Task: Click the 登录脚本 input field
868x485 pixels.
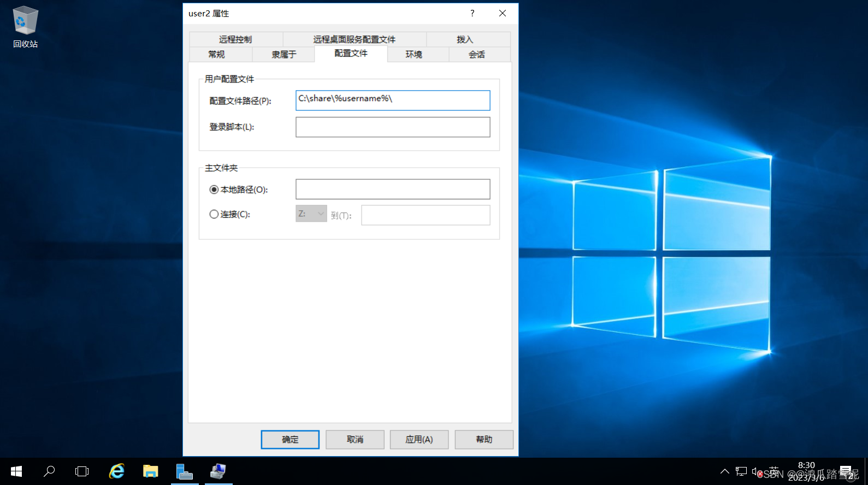Action: 393,127
